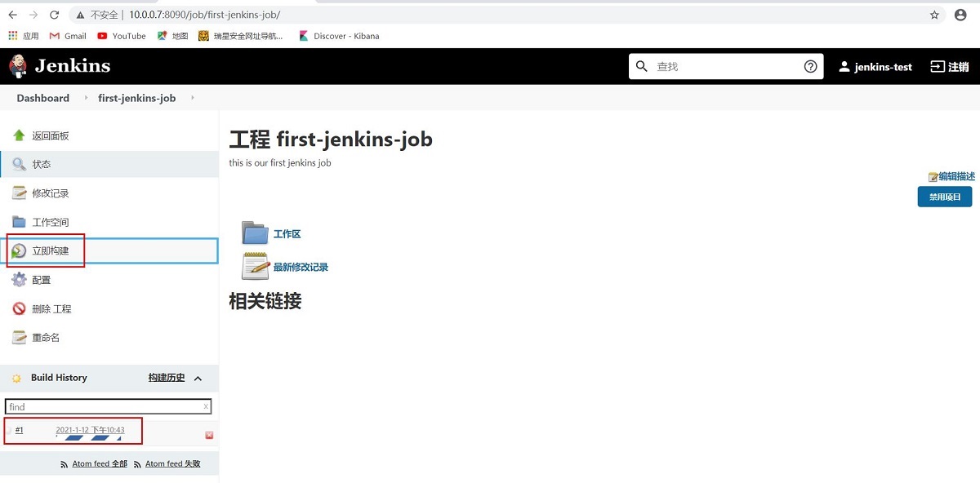Screen dimensions: 980x483
Task: Open the build #1 link
Action: click(19, 430)
